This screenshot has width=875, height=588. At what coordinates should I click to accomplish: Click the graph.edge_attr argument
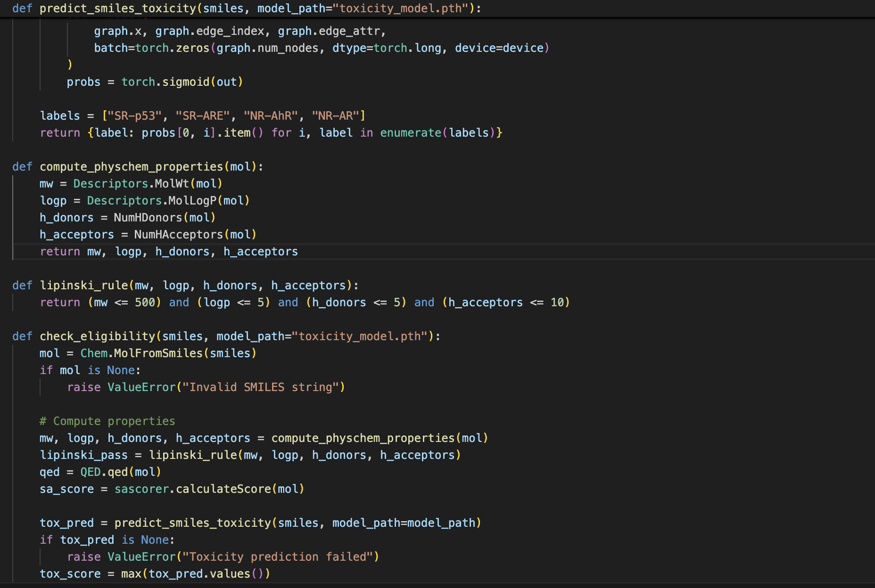tap(329, 31)
